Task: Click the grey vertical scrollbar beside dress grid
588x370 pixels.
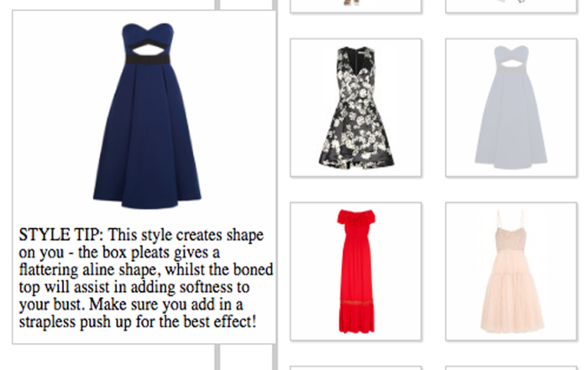Action: point(276,185)
